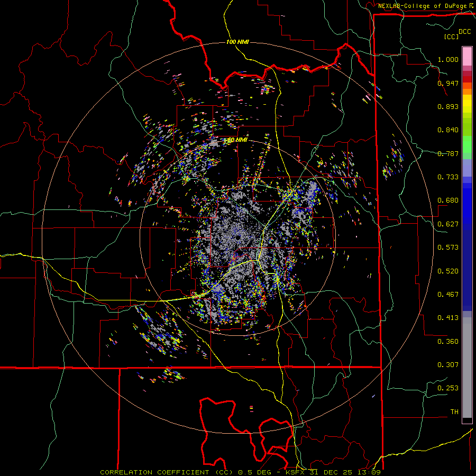Viewport: 476px width, 476px height.
Task: Click the radar site at sweep center
Action: (x=237, y=238)
